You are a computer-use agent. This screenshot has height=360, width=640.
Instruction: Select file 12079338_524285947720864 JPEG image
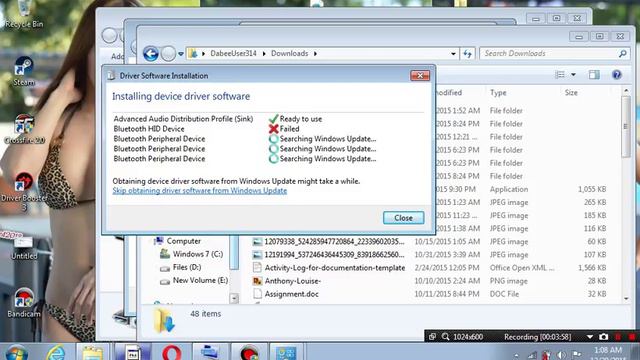334,242
